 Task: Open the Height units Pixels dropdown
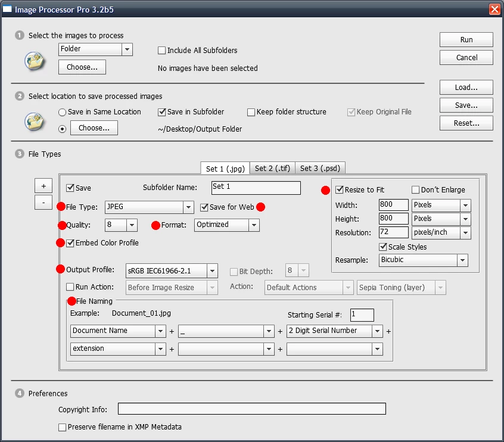click(441, 219)
